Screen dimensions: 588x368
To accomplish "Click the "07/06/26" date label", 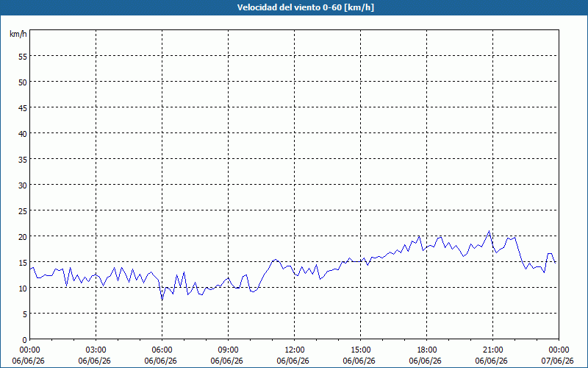I will click(x=557, y=361).
